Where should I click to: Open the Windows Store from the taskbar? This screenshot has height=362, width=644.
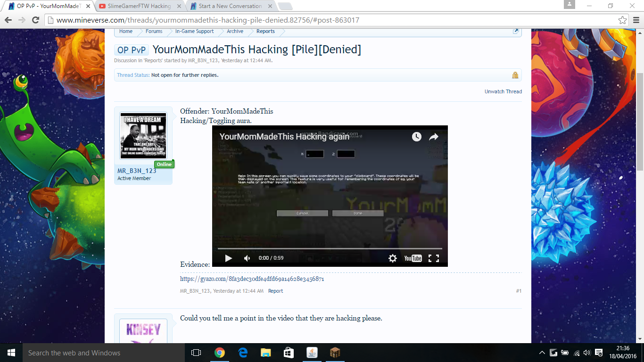point(289,353)
